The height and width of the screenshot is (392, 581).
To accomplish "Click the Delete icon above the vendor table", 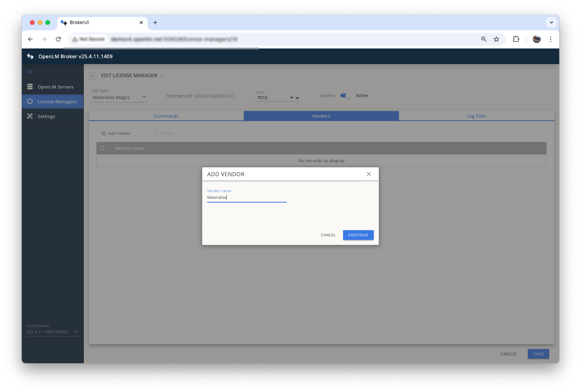I will point(157,133).
